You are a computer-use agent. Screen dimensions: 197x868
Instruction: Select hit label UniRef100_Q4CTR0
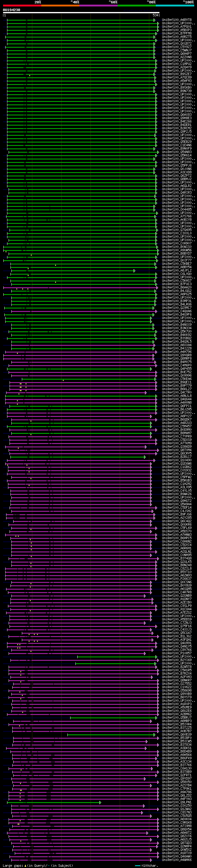pos(176,393)
